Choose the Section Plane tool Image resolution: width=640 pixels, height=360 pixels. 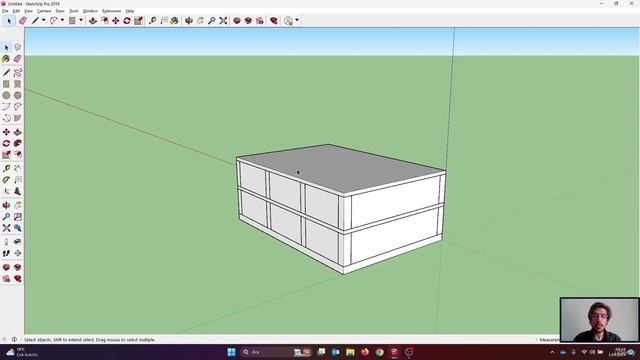[18, 253]
